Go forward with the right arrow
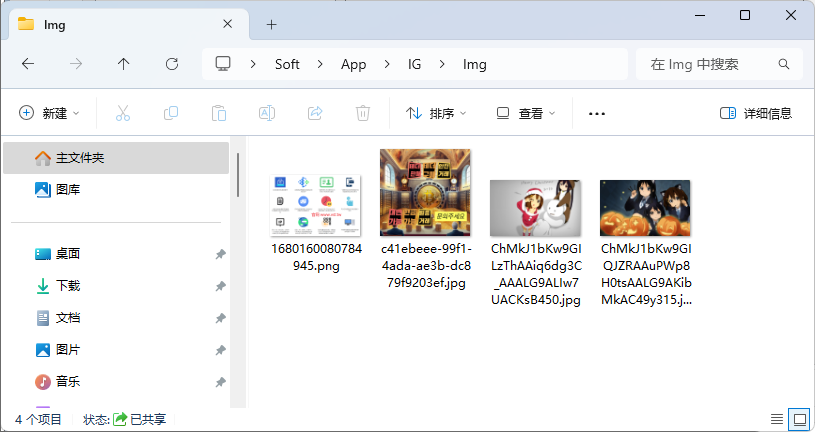The height and width of the screenshot is (432, 815). tap(76, 64)
